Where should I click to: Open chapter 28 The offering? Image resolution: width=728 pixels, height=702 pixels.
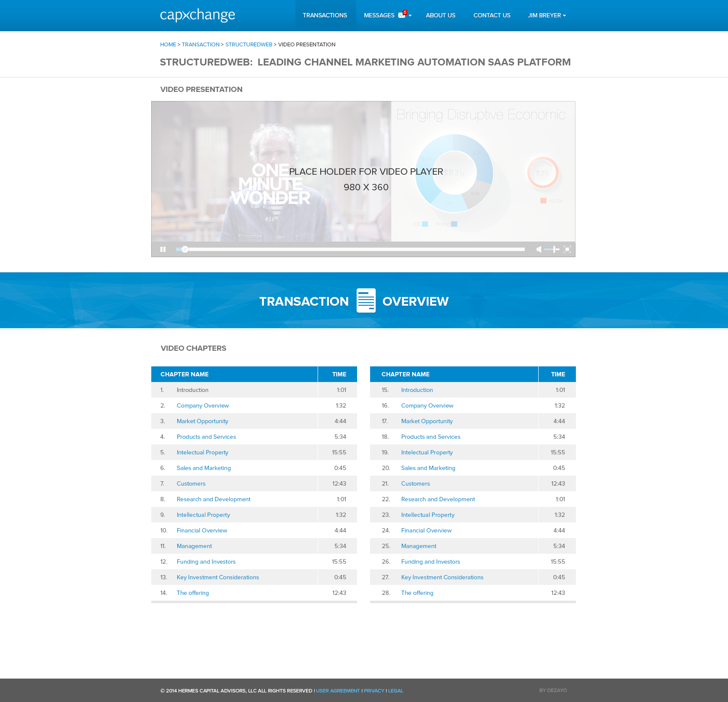coord(417,593)
